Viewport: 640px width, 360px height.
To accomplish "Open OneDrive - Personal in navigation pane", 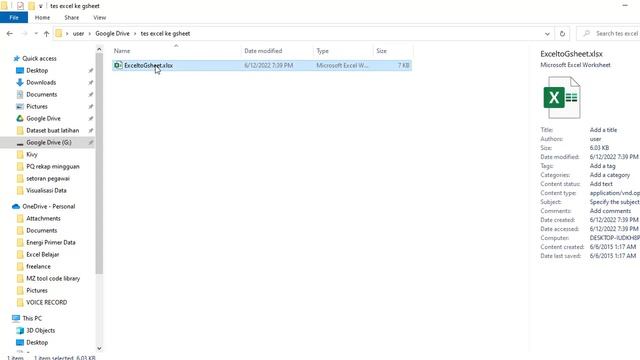I will coord(49,207).
